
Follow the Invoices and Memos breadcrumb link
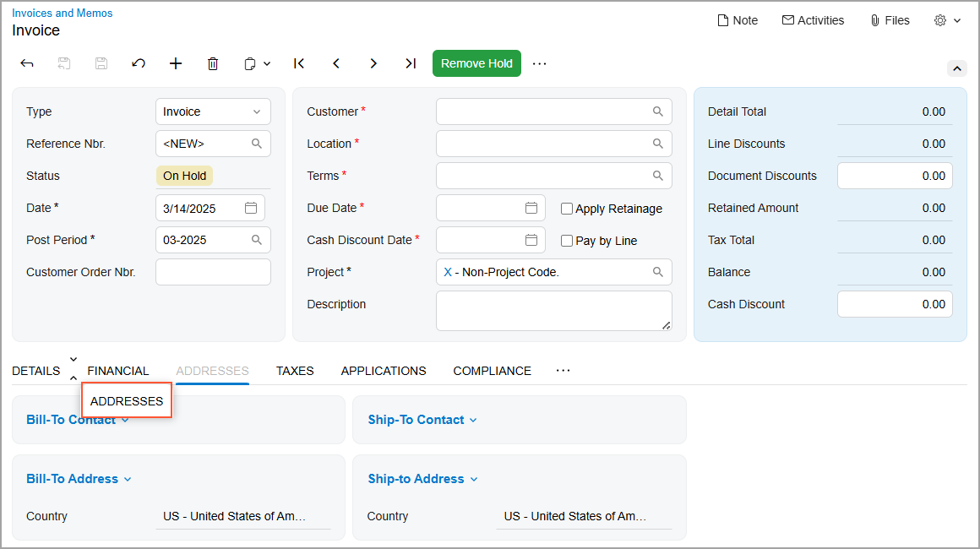[x=62, y=13]
